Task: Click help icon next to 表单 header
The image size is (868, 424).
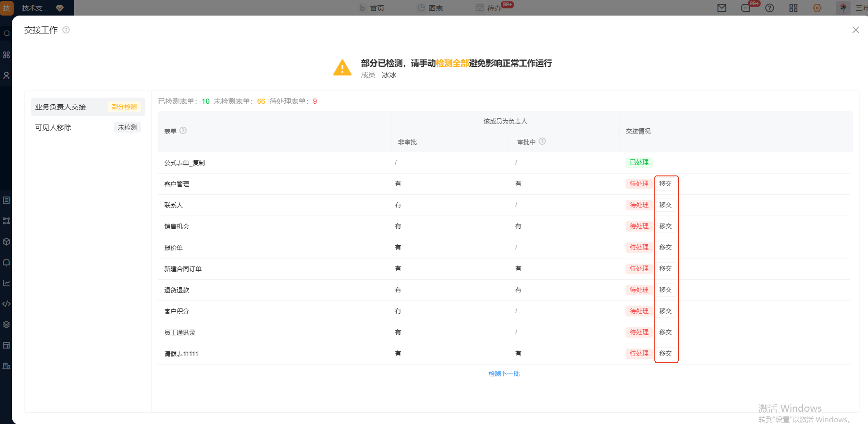Action: [183, 131]
